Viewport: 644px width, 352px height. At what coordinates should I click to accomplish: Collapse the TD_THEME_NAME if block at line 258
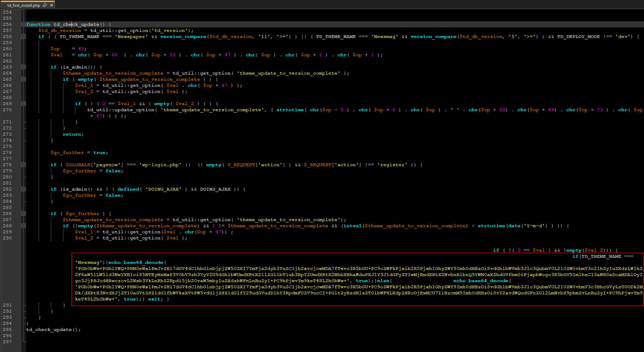(23, 37)
